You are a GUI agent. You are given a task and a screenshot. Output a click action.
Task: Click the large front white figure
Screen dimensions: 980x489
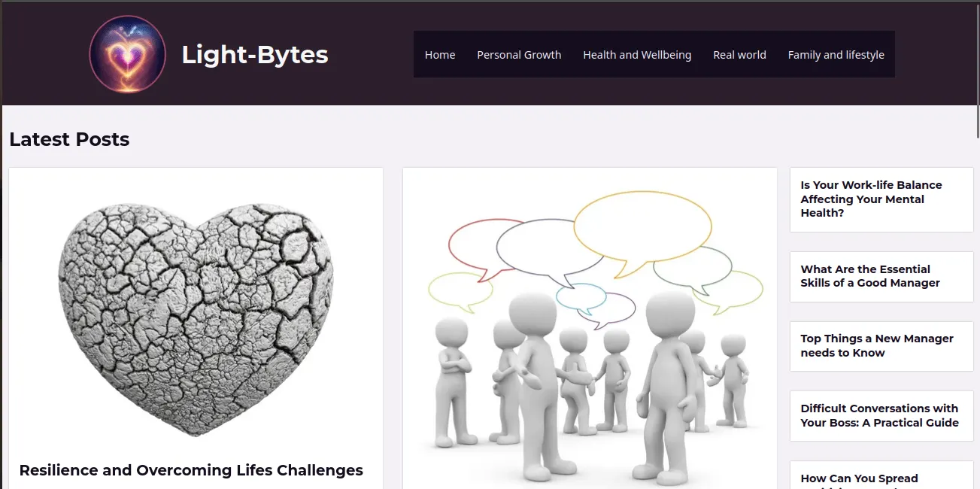click(x=669, y=384)
